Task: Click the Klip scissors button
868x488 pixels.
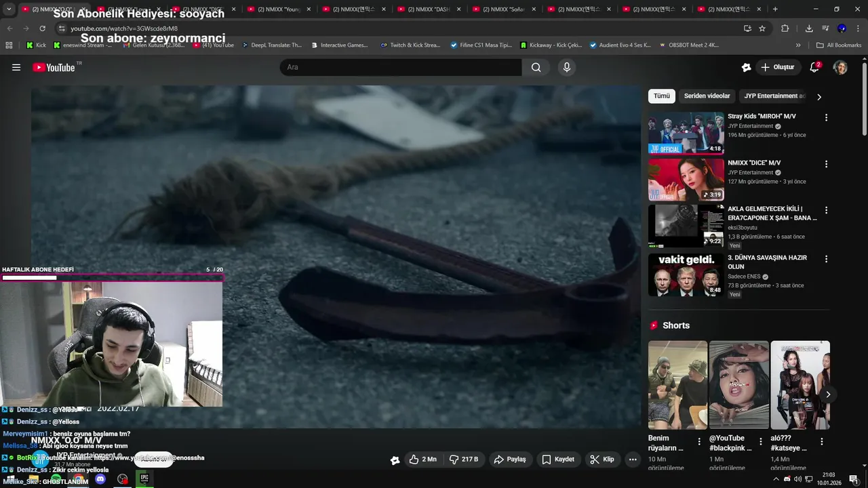Action: click(x=602, y=460)
